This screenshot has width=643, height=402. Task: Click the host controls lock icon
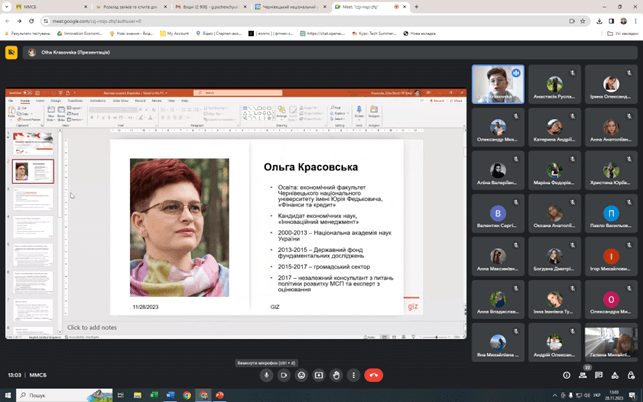[x=630, y=375]
